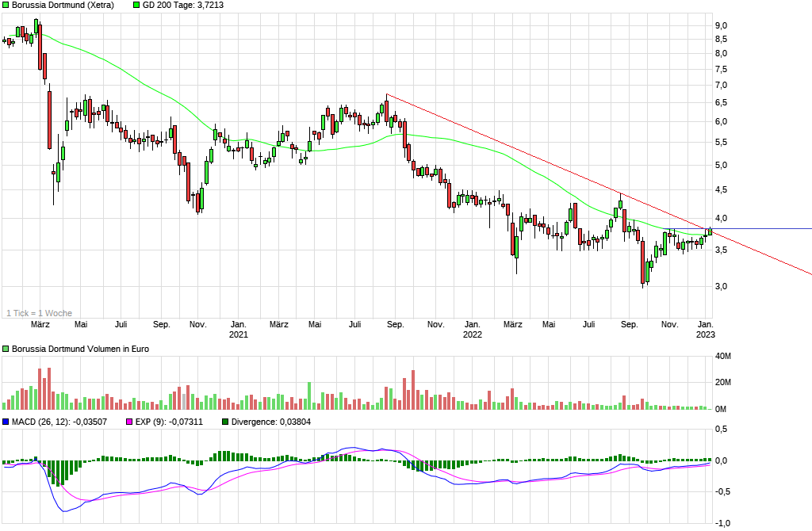Click the lower end of the red trendline
Viewport: 812px width, 531px height.
tap(810, 273)
